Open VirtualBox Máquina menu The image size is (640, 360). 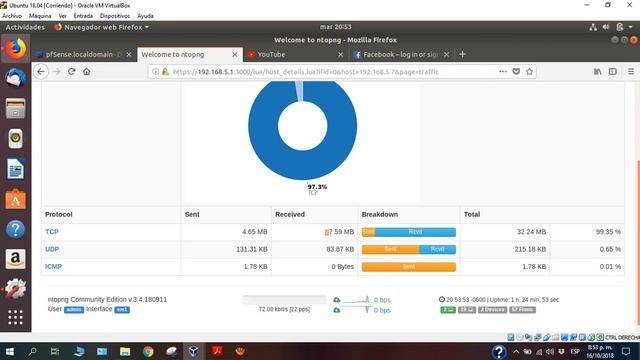pos(40,16)
